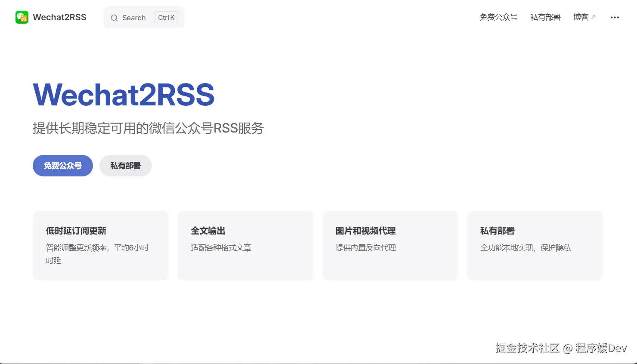Open the three-dots extra menu
This screenshot has width=637, height=364.
point(615,17)
